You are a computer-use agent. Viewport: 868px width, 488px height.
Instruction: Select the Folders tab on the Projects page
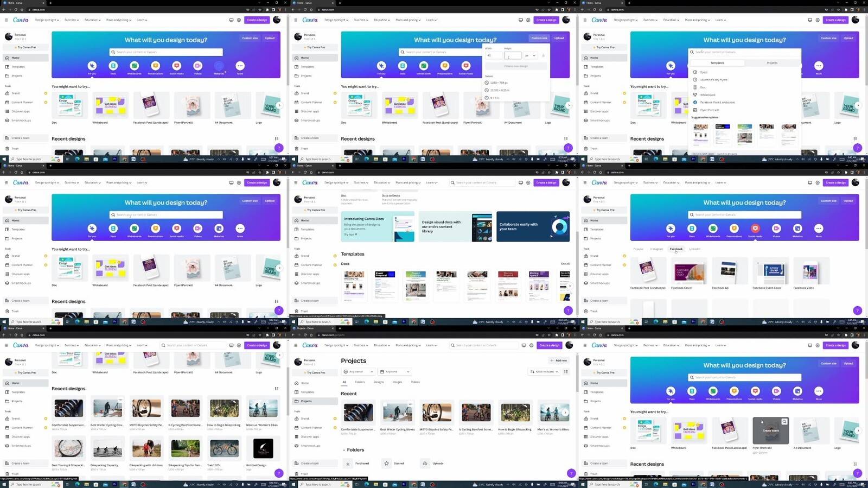coord(360,382)
